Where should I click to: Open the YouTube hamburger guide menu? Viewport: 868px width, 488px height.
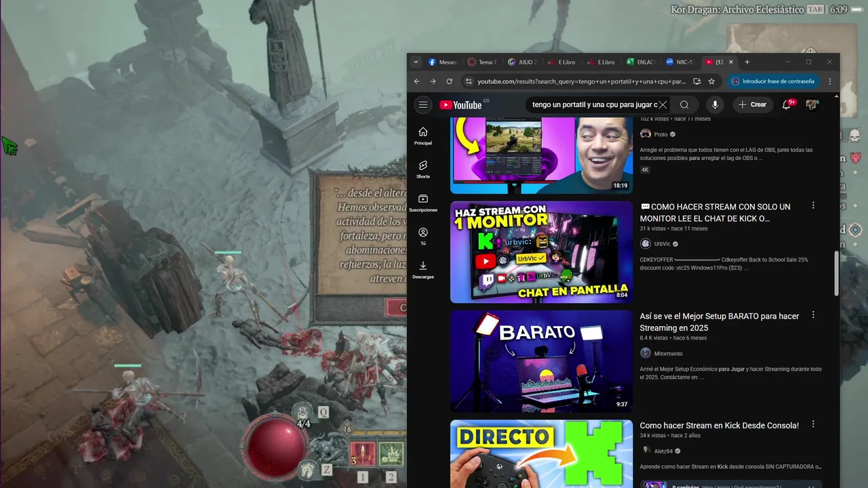pyautogui.click(x=423, y=104)
